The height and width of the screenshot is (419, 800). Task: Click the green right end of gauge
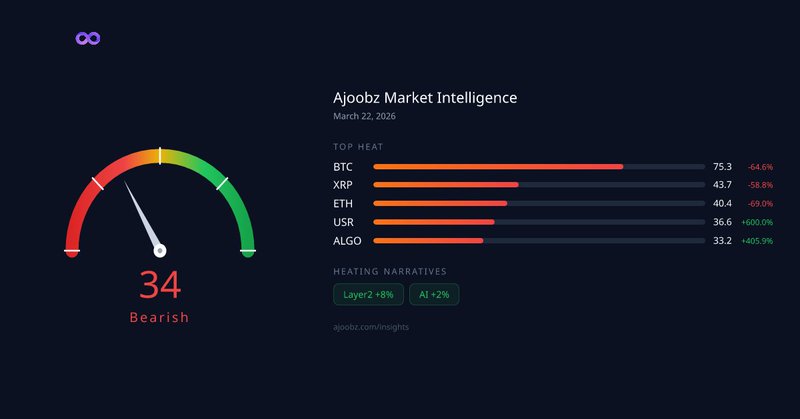click(247, 251)
